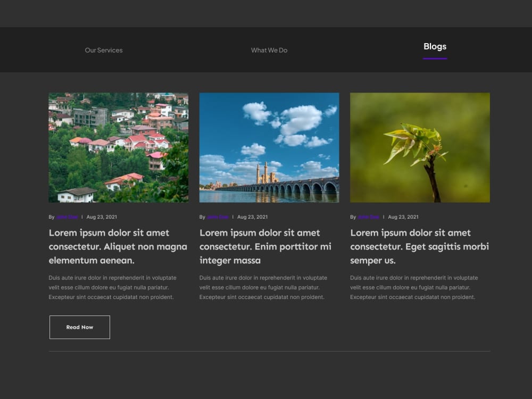Open the John Doe author link on middle post
532x399 pixels.
pos(218,217)
